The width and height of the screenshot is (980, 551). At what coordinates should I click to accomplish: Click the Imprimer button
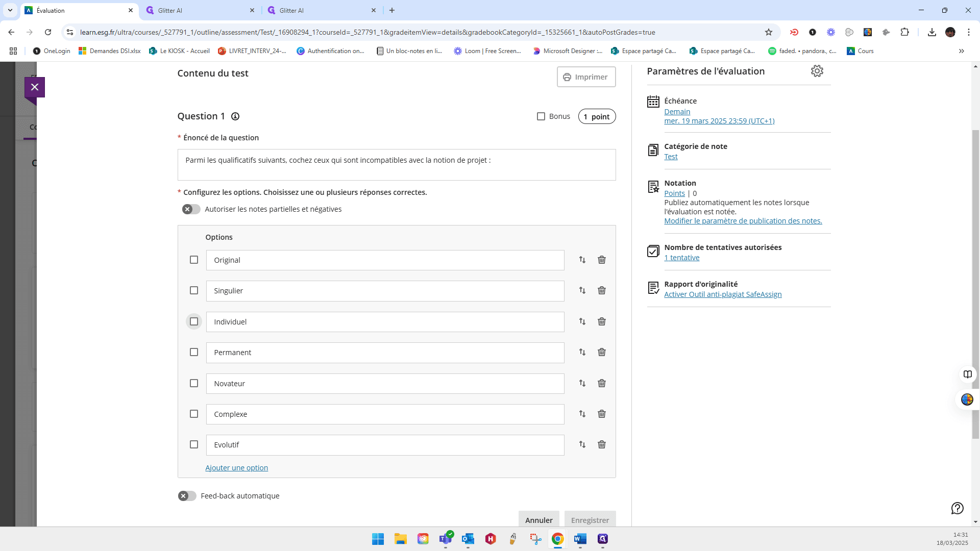pos(586,77)
